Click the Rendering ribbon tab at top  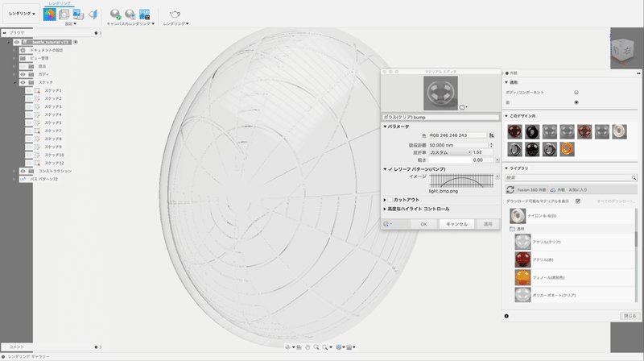pos(60,3)
